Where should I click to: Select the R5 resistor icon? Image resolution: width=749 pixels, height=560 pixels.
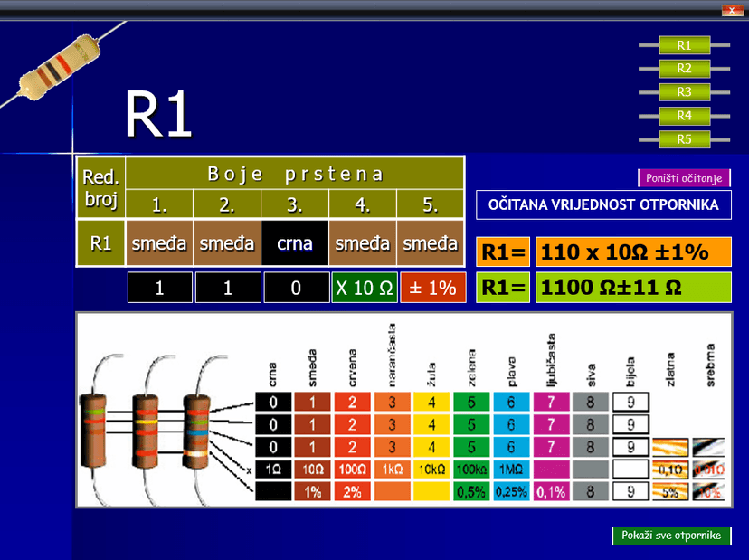(684, 138)
